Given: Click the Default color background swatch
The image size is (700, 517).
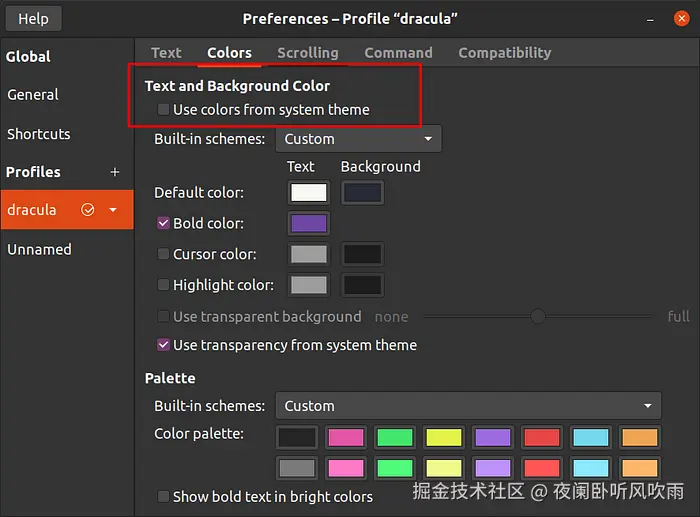Looking at the screenshot, I should [x=362, y=193].
